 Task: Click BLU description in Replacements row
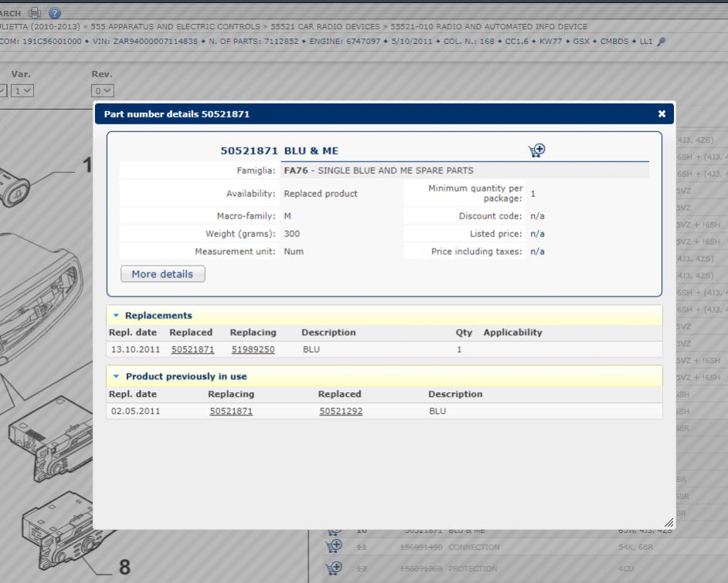311,349
